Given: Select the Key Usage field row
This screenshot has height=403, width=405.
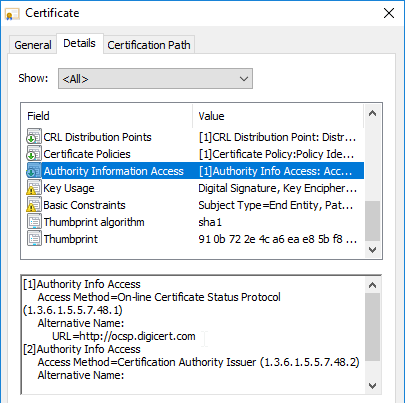Looking at the screenshot, I should (195, 188).
